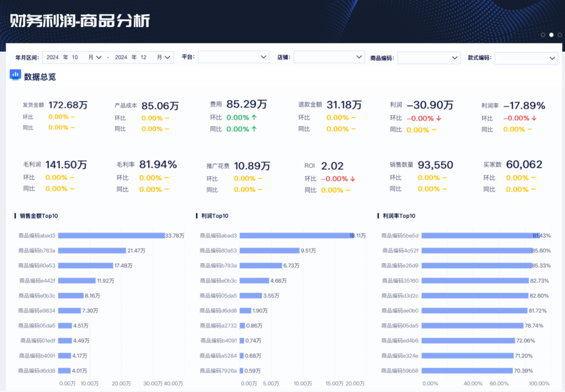Select the middle carousel dot indicator

pyautogui.click(x=551, y=35)
